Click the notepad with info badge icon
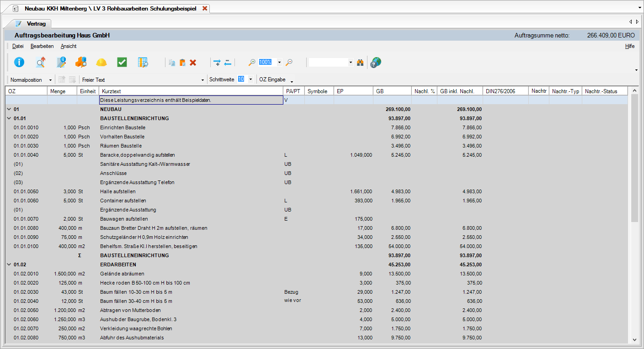This screenshot has width=644, height=349. [x=61, y=62]
